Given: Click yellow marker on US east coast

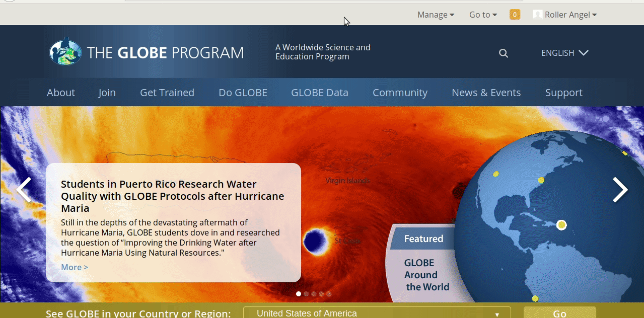Looking at the screenshot, I should click(x=541, y=180).
